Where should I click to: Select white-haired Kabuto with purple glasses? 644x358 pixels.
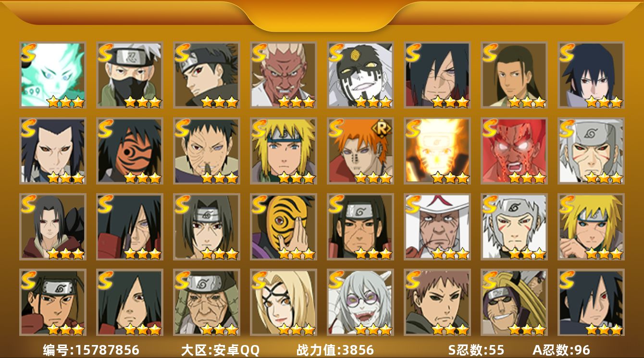point(360,302)
